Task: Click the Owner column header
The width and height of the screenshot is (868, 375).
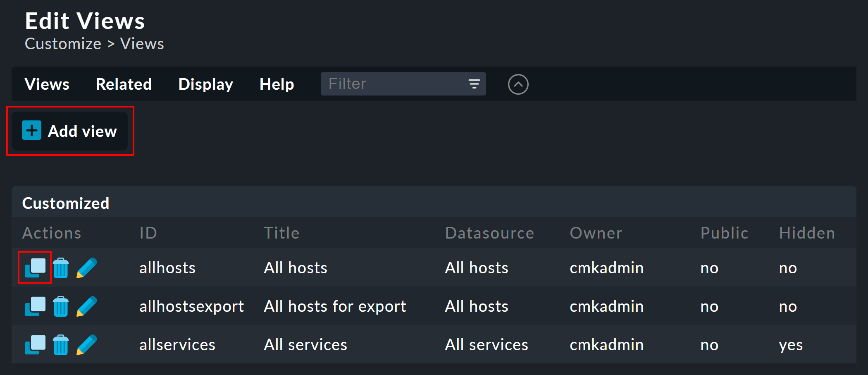Action: pos(596,233)
